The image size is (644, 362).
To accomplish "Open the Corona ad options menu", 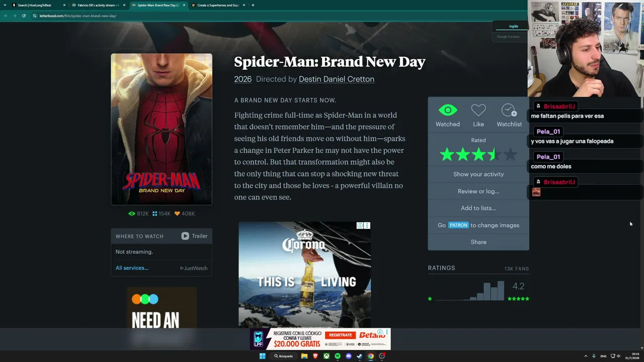I will pyautogui.click(x=367, y=226).
